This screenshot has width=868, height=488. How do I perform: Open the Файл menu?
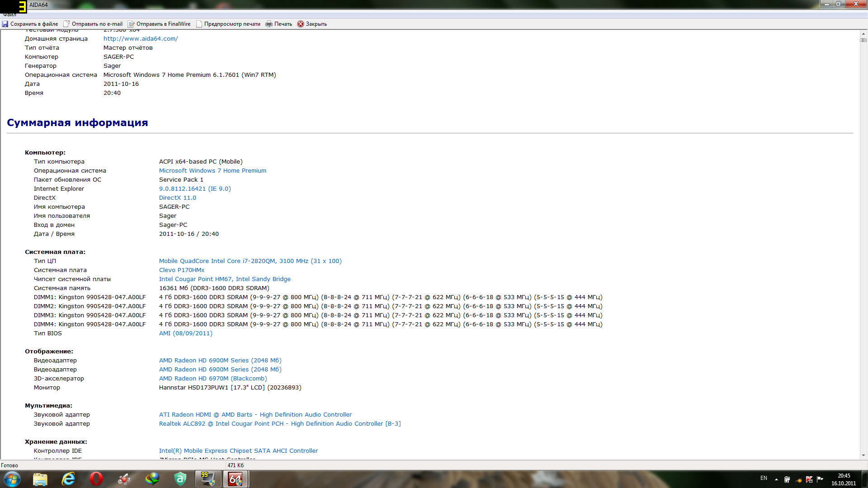(x=9, y=15)
